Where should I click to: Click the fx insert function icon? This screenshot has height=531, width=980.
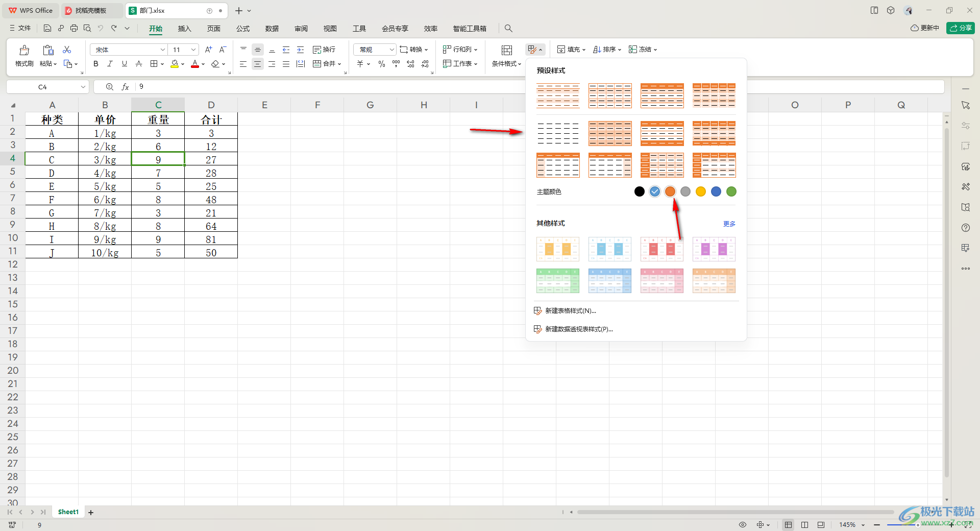(125, 87)
